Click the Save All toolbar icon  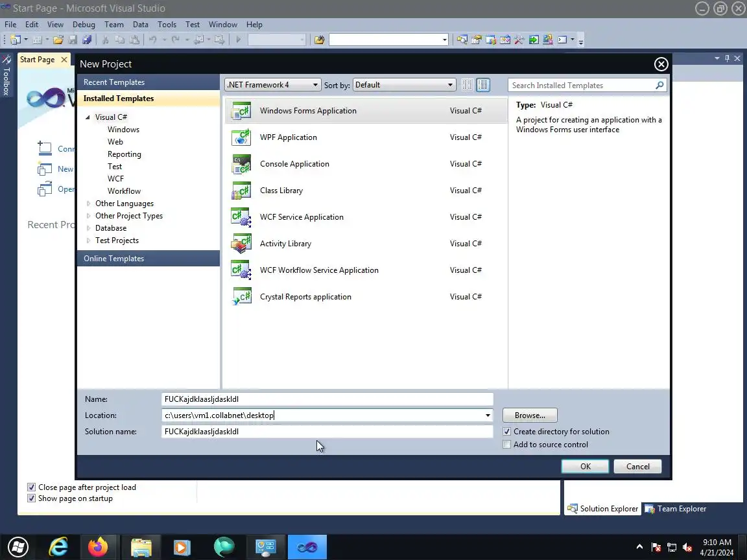[x=87, y=40]
